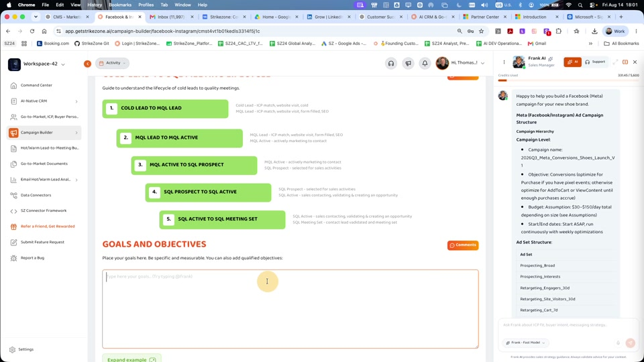Open Chrome extensions puzzle icon

(x=559, y=32)
